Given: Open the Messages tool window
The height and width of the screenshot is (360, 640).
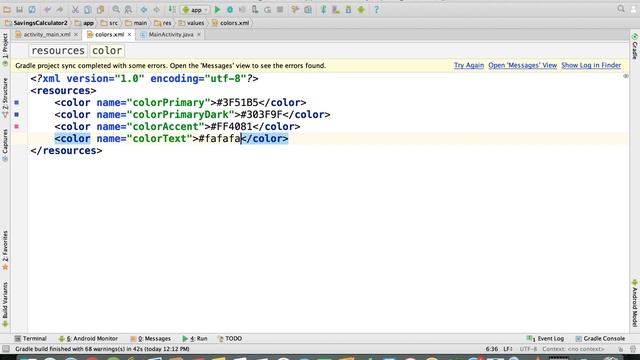Looking at the screenshot, I should click(151, 338).
